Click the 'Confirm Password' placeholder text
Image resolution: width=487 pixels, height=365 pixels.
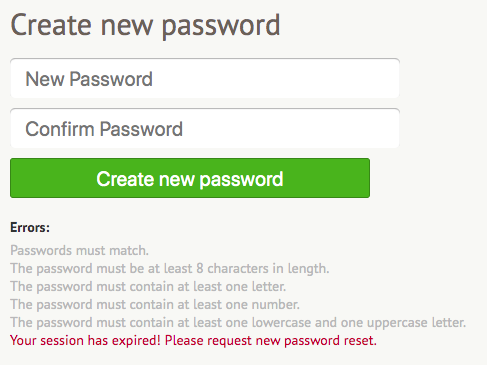point(104,129)
